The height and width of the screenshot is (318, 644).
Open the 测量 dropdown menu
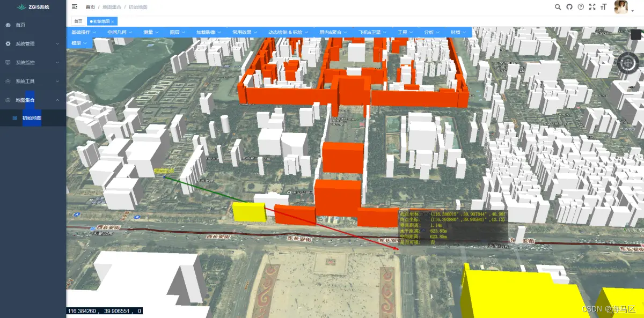coord(151,32)
